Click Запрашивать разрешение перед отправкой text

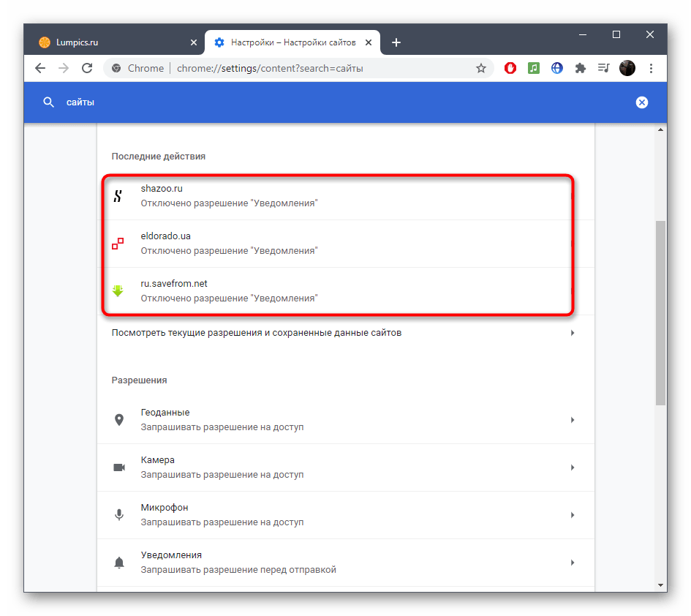[x=238, y=570]
